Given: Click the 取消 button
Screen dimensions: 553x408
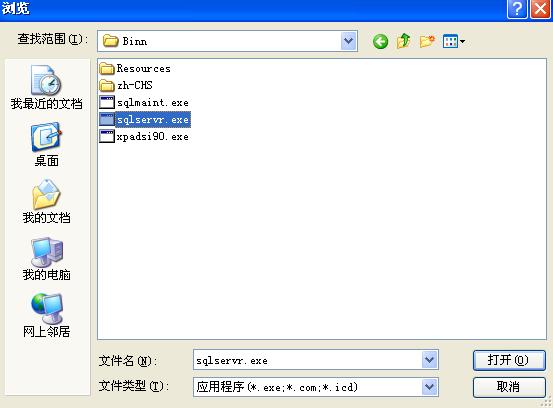Looking at the screenshot, I should pyautogui.click(x=509, y=387).
